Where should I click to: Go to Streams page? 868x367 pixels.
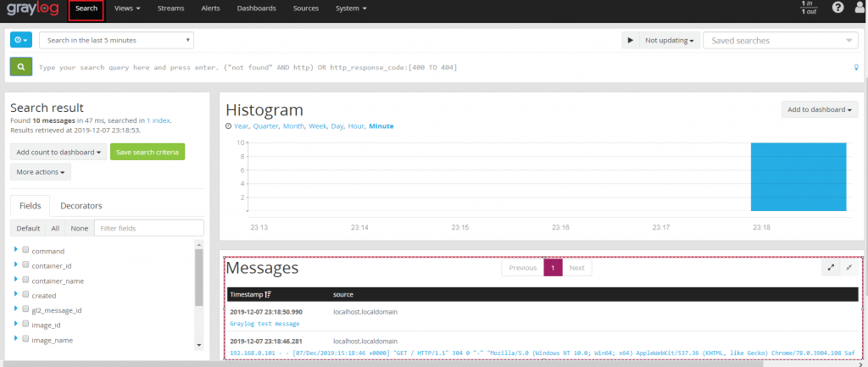(x=170, y=8)
